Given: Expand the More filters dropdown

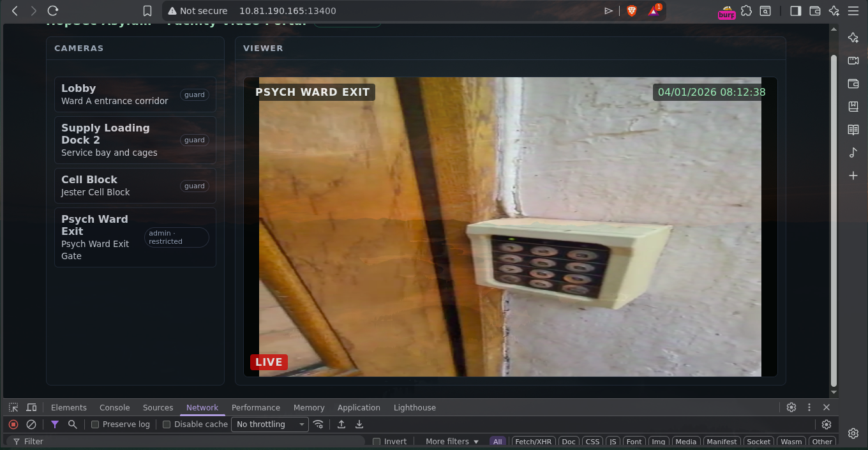Looking at the screenshot, I should 451,442.
